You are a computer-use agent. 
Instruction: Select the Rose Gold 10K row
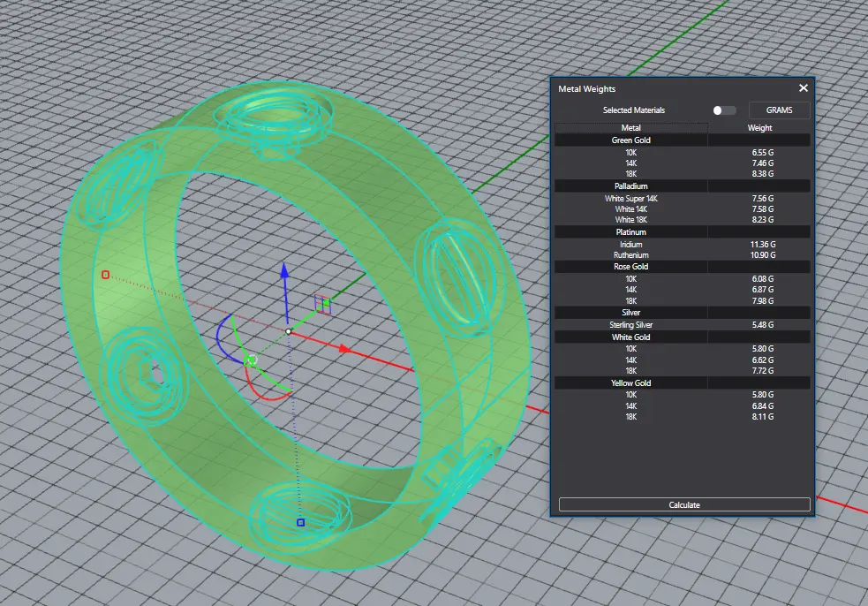[683, 278]
